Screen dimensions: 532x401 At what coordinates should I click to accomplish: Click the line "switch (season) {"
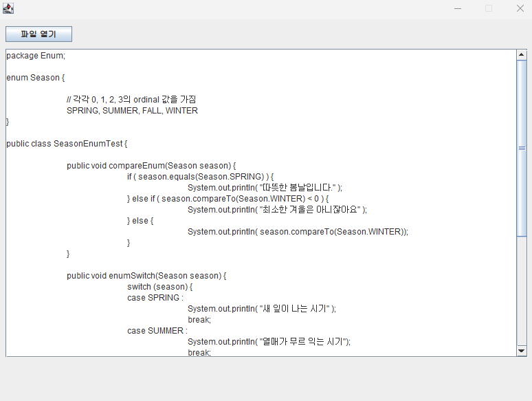[159, 287]
